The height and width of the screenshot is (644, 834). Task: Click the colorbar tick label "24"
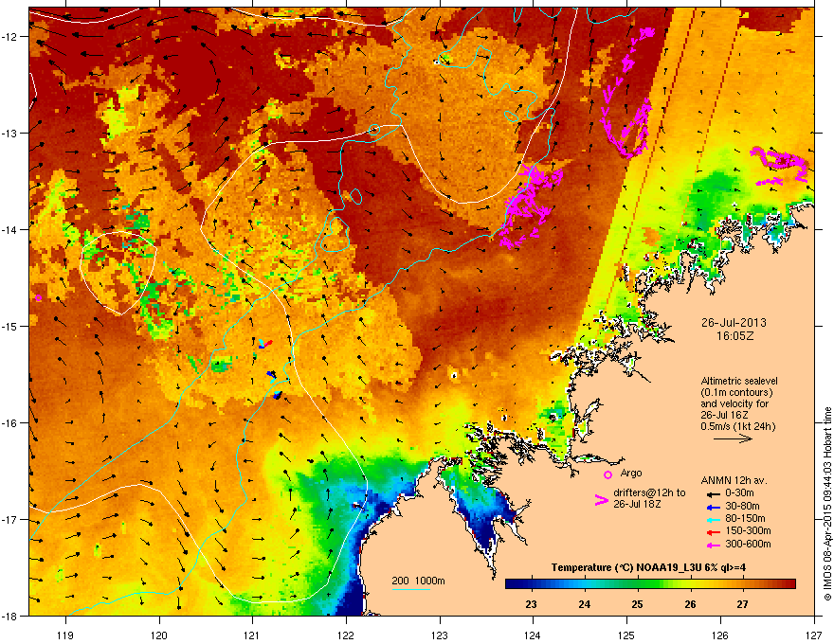(584, 604)
